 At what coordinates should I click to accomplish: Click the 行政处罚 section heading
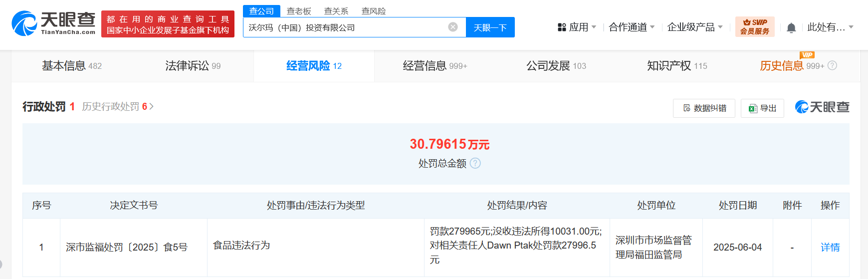click(44, 106)
